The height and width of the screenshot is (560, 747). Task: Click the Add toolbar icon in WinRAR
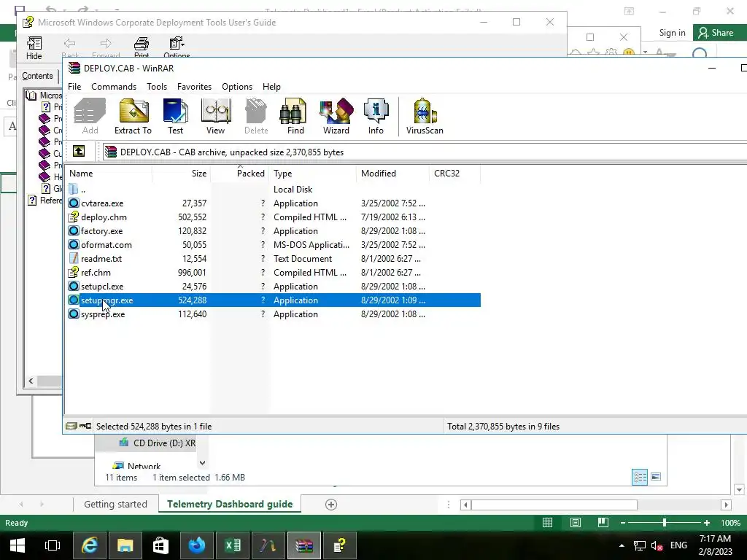point(90,116)
